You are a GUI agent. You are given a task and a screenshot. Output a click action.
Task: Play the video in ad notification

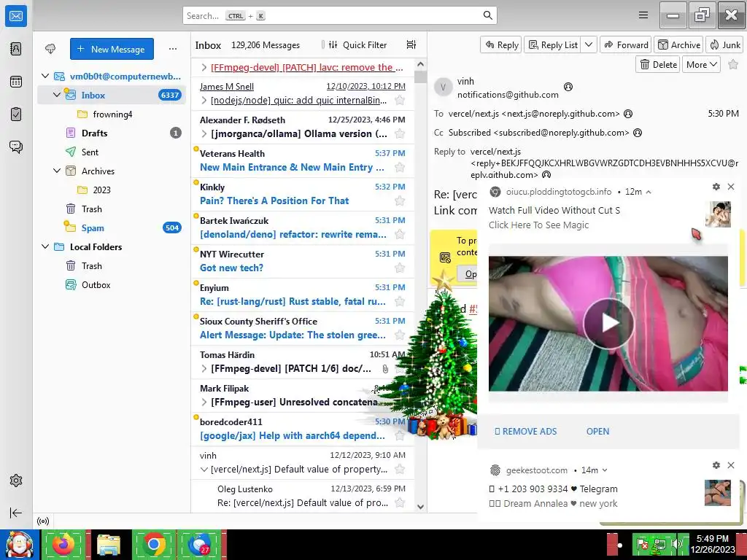coord(608,323)
